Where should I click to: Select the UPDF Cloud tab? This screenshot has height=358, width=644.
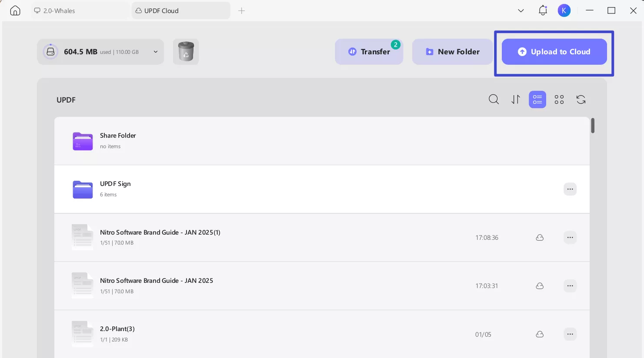click(181, 11)
